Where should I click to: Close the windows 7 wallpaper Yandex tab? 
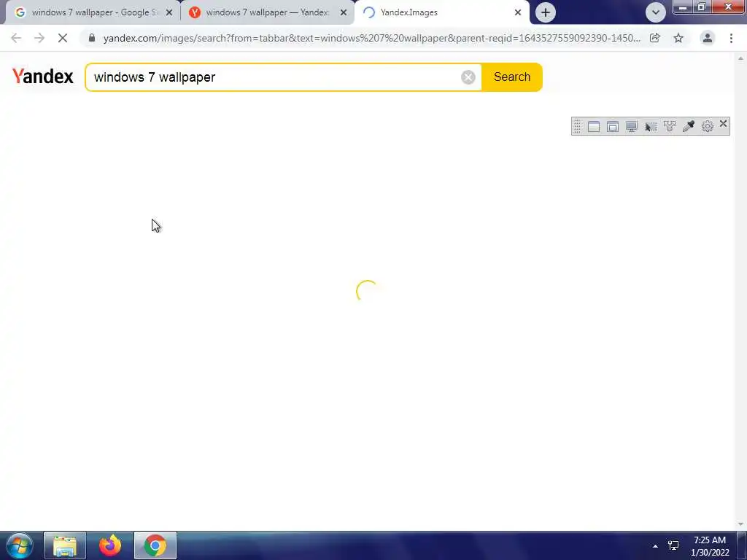[344, 12]
